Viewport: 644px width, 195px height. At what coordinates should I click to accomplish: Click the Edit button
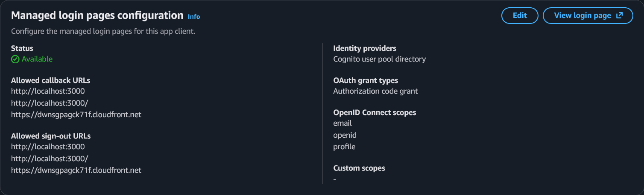point(519,15)
